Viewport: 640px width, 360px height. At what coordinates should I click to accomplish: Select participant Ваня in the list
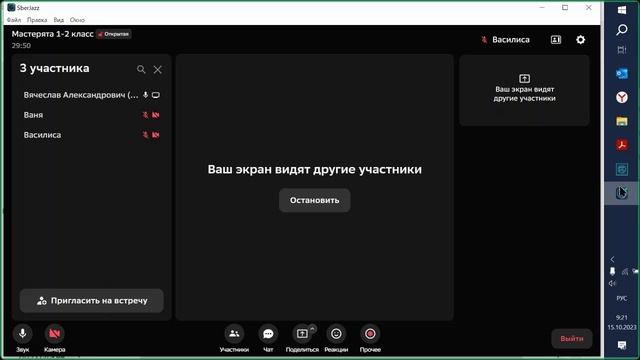(x=91, y=115)
